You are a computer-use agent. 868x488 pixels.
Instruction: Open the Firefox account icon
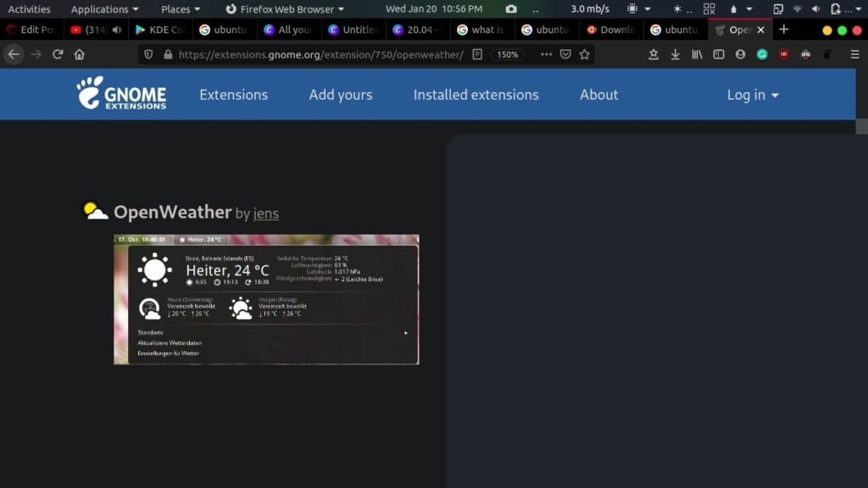[x=740, y=54]
